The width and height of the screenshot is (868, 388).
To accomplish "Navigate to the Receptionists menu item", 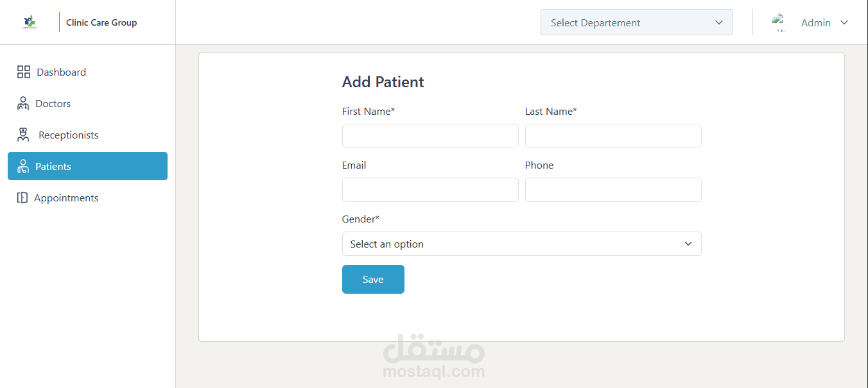I will coord(68,135).
